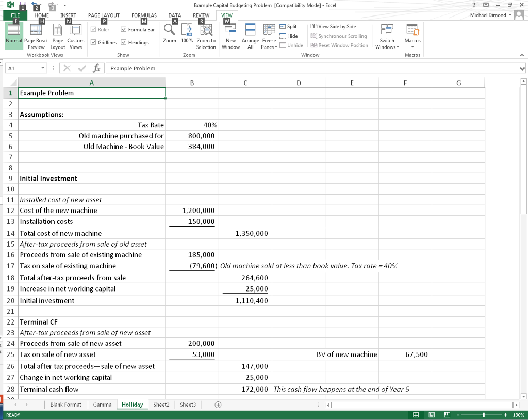The image size is (528, 420).
Task: Click Zoom to Selection
Action: 206,35
